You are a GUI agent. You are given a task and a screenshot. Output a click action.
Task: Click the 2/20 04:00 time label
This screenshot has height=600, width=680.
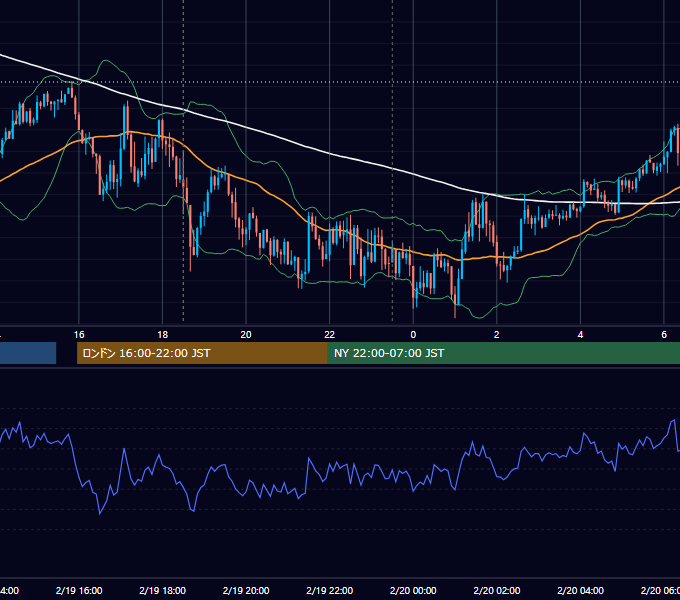pyautogui.click(x=580, y=590)
